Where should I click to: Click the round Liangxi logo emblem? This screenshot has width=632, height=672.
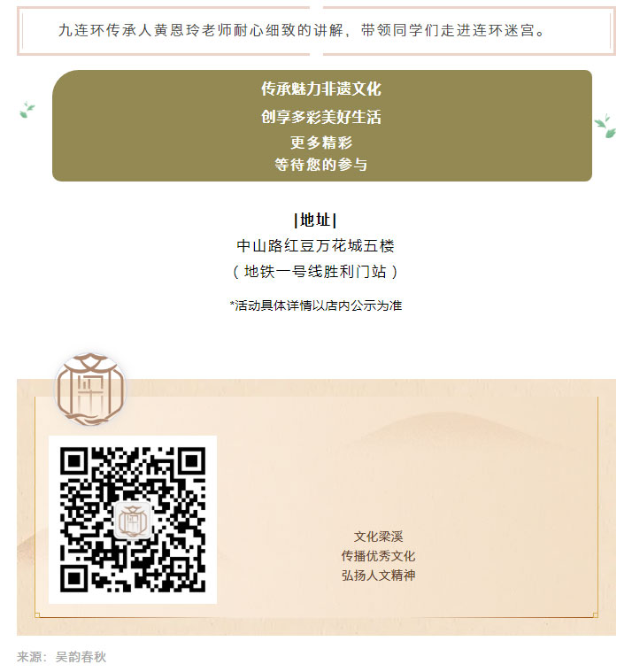click(91, 390)
